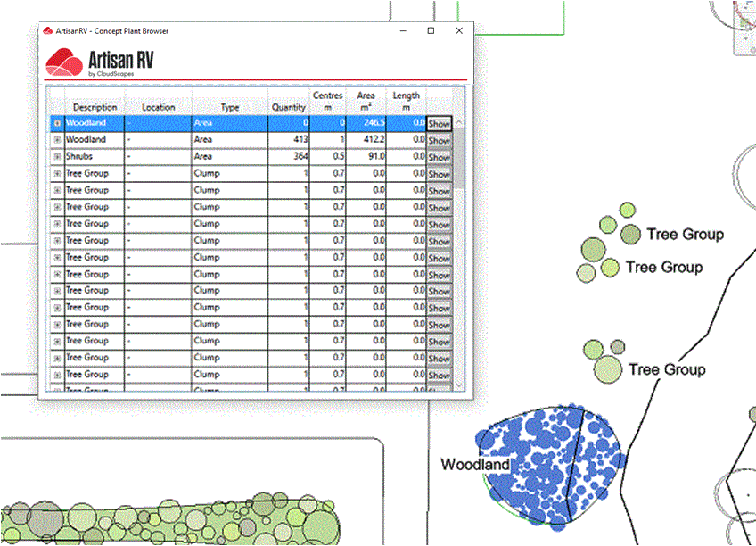The height and width of the screenshot is (546, 756).
Task: Click the plant list scrollbar down arrow
Action: pyautogui.click(x=459, y=385)
